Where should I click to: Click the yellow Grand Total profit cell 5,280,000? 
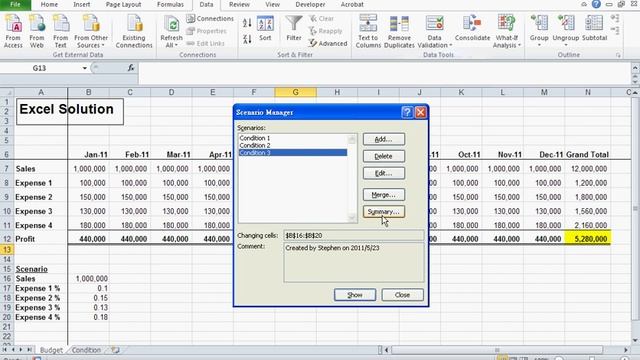[x=587, y=239]
